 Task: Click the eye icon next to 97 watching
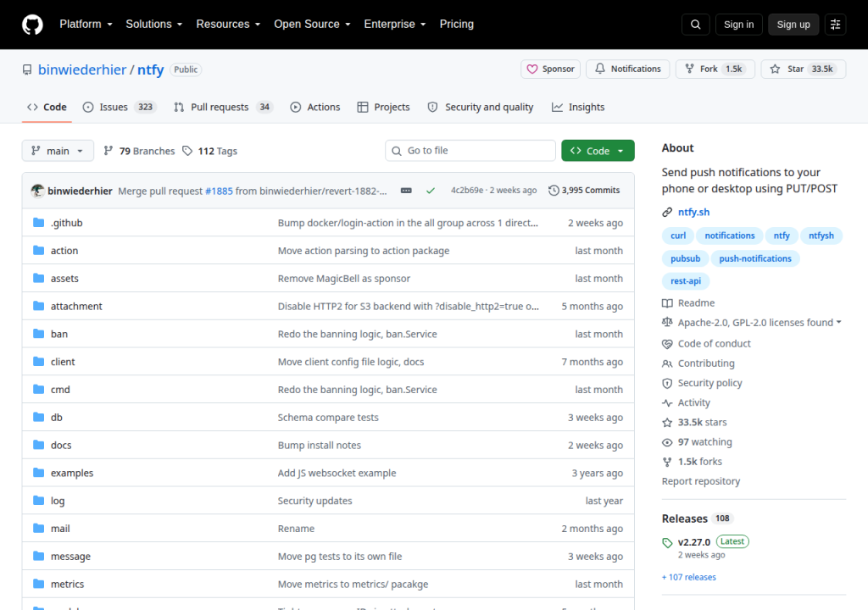click(x=667, y=442)
